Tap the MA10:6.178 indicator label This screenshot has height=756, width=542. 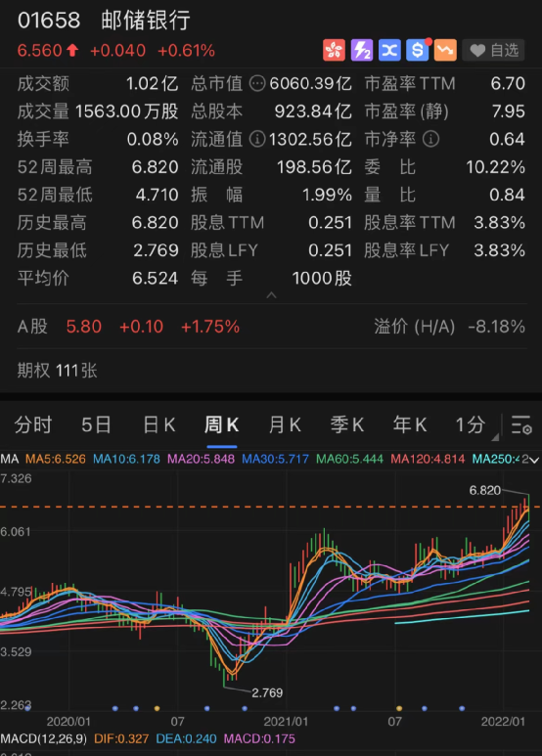pos(126,459)
